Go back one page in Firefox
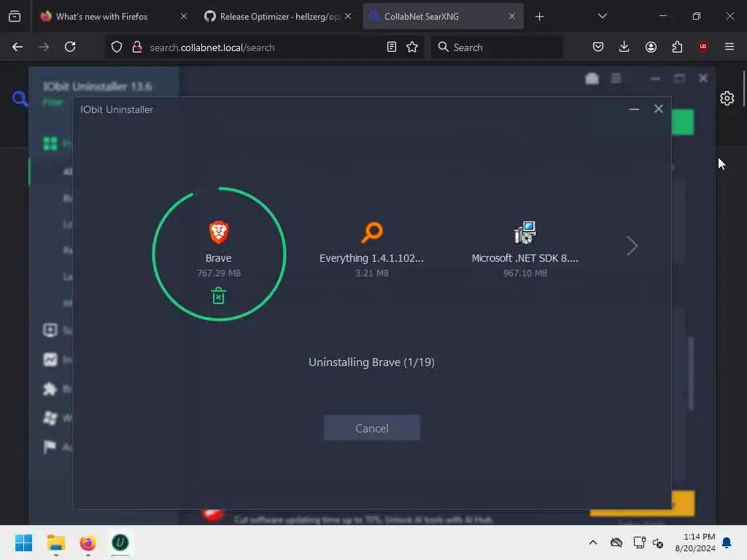The height and width of the screenshot is (560, 747). pyautogui.click(x=18, y=47)
